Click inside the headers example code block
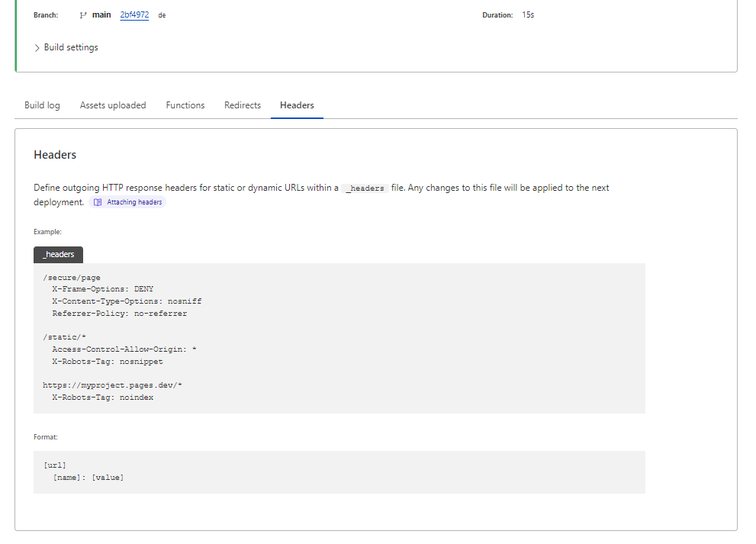Screen dimensions: 756x544 pos(339,338)
